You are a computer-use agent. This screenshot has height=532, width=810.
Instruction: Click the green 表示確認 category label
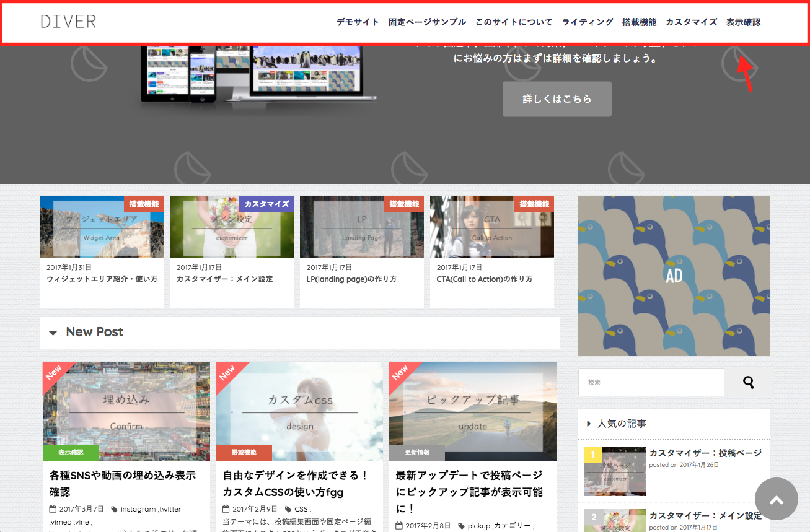click(71, 453)
